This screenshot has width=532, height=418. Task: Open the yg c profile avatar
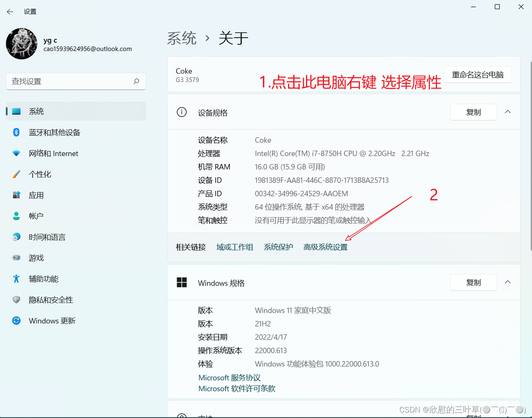[x=22, y=44]
